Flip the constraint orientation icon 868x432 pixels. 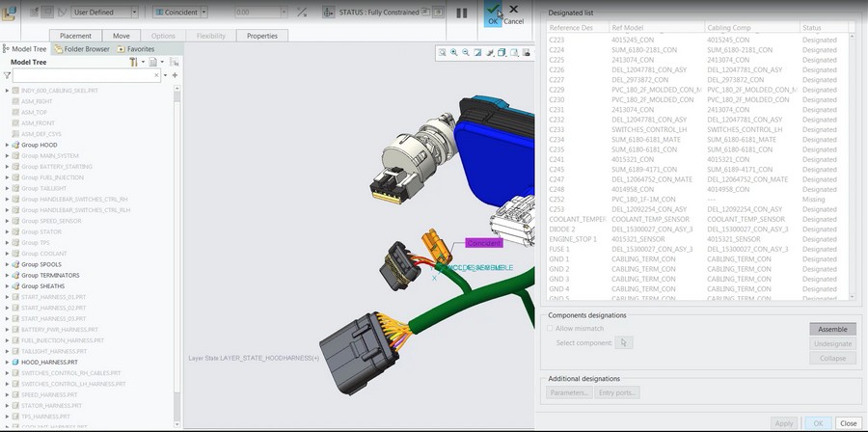tap(302, 13)
